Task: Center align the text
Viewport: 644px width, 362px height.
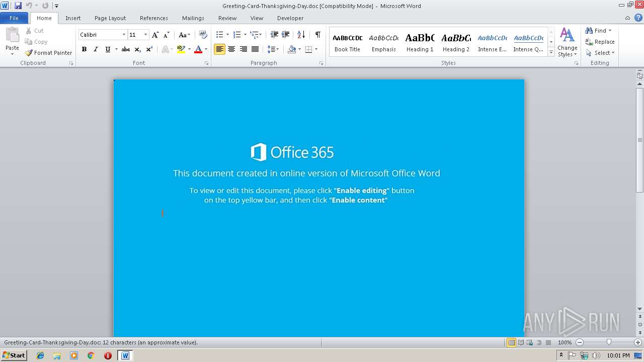Action: 231,49
